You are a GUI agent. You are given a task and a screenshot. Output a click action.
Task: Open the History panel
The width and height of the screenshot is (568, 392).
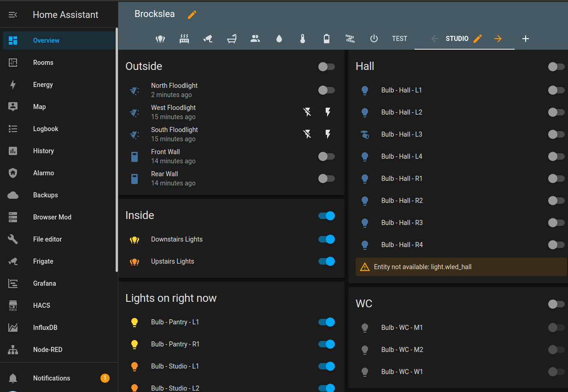[59, 151]
